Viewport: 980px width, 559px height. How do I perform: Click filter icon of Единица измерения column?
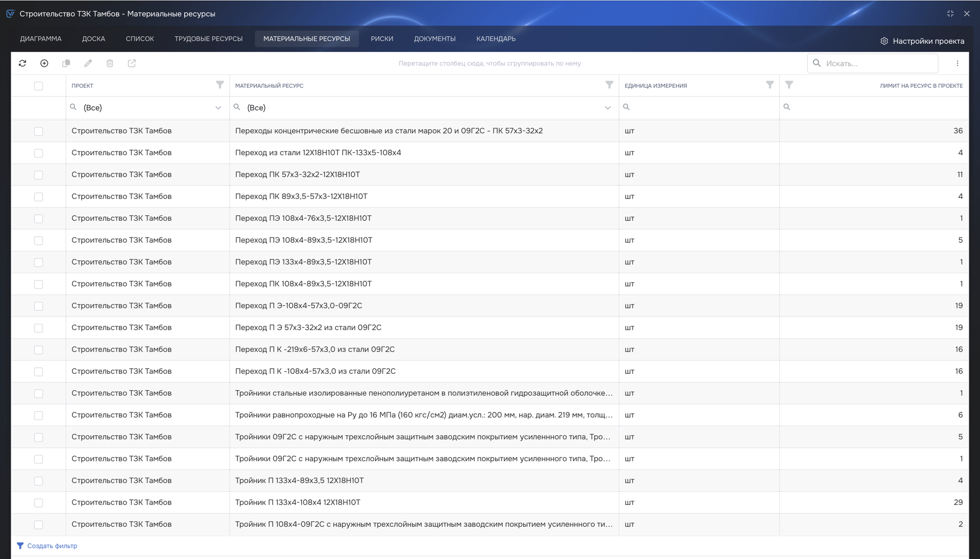769,85
